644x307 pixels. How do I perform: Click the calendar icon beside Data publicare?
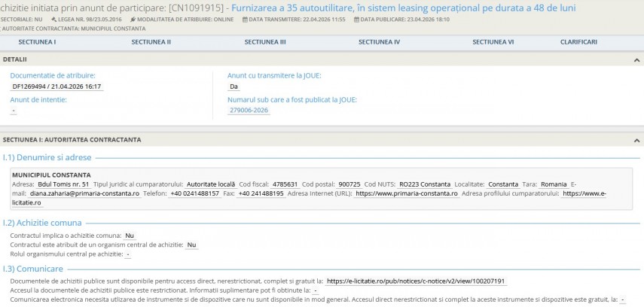pyautogui.click(x=353, y=19)
